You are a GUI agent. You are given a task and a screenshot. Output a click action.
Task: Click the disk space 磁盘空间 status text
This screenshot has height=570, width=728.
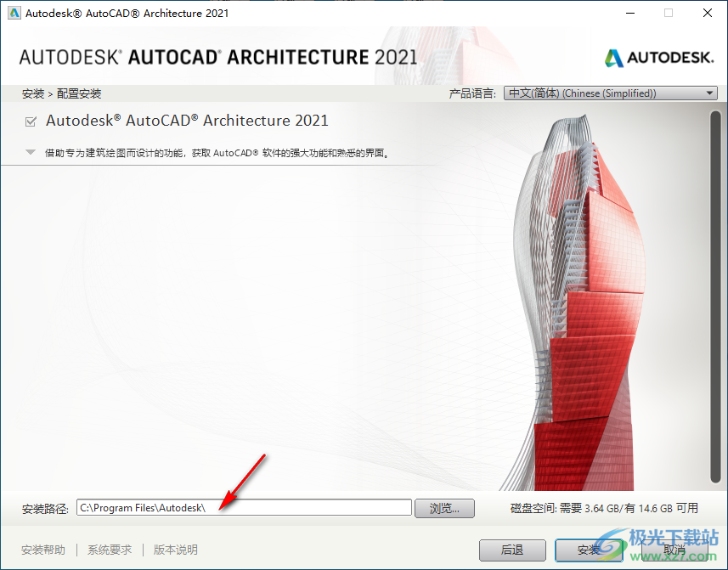(x=604, y=508)
